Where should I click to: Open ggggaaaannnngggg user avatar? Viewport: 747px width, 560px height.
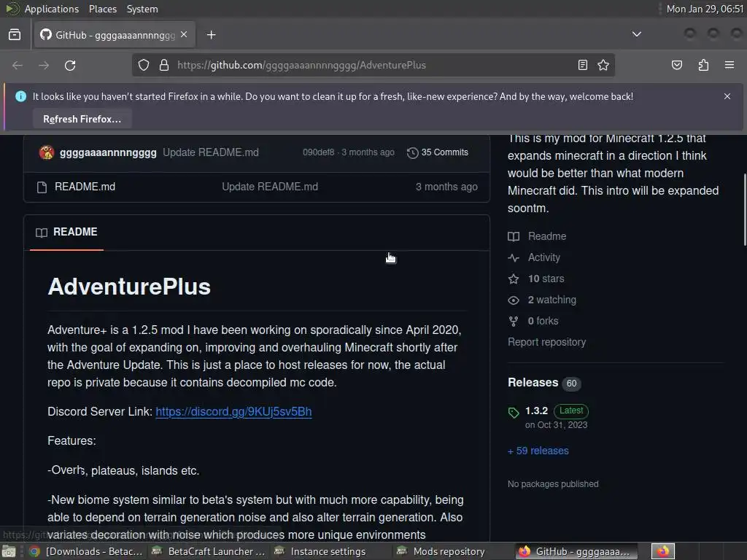[46, 152]
